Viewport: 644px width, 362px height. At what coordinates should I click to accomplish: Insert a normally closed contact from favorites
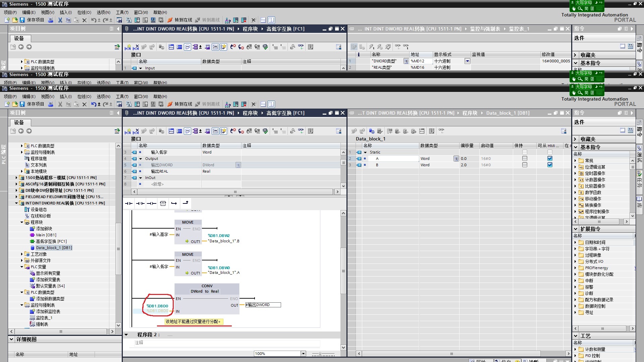140,203
